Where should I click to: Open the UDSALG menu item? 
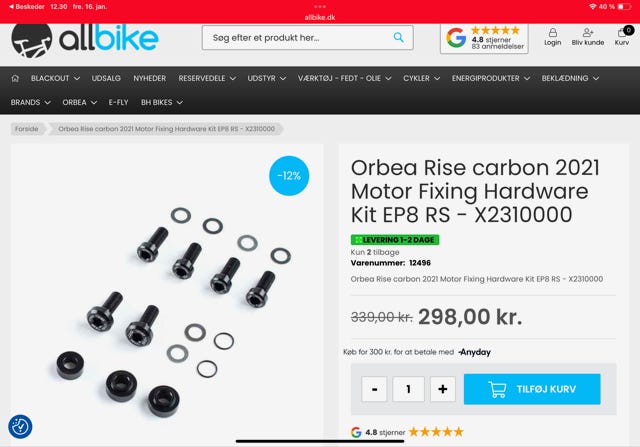106,78
